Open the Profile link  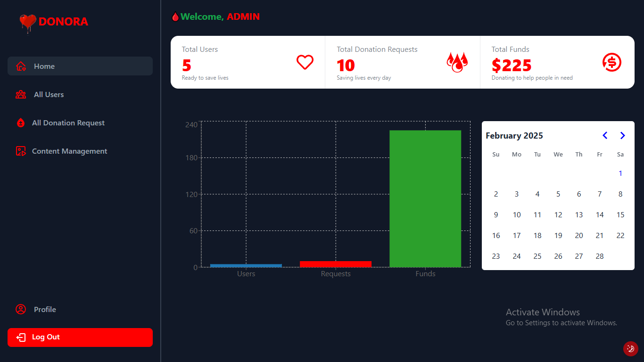pos(45,310)
